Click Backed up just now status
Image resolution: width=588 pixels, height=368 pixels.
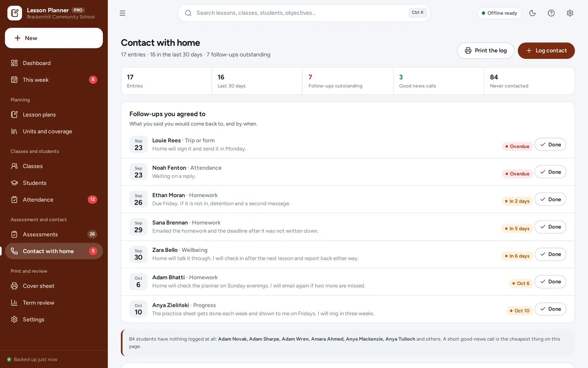pyautogui.click(x=32, y=360)
